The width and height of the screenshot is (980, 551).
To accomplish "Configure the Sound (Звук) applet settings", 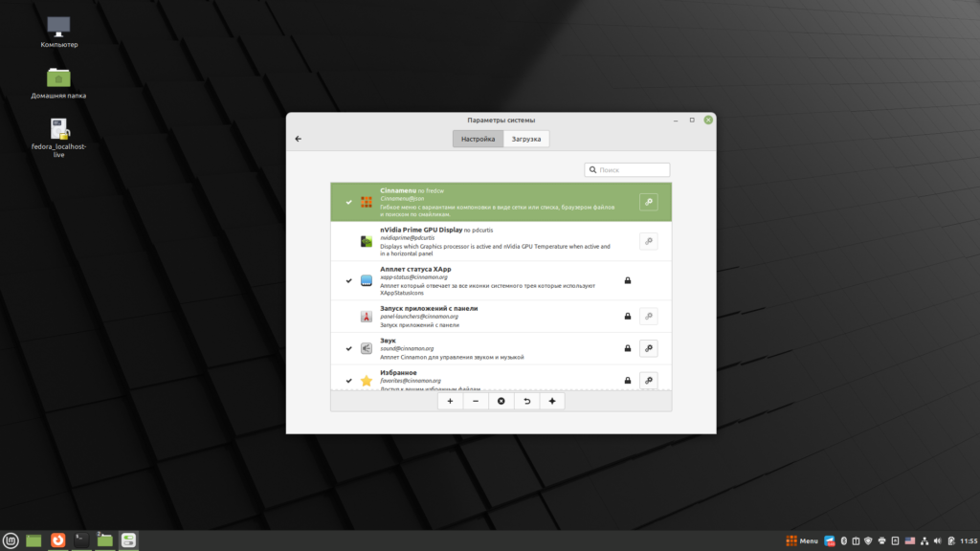I will (x=648, y=348).
